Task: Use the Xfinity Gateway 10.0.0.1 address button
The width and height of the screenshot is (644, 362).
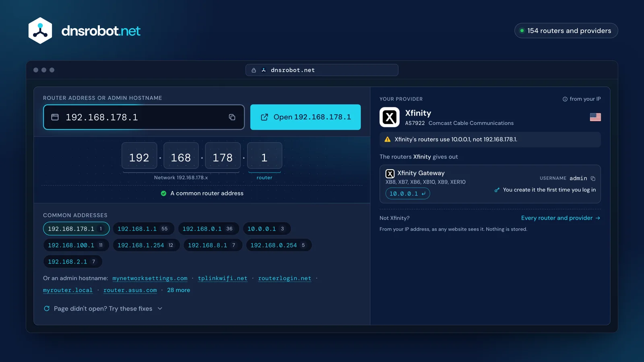Action: tap(408, 194)
